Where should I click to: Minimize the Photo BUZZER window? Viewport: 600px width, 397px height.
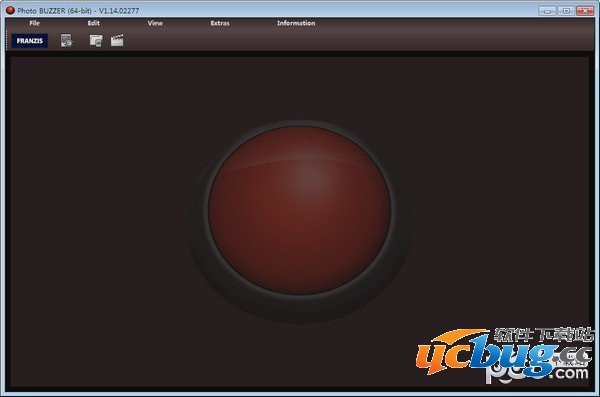pos(547,11)
